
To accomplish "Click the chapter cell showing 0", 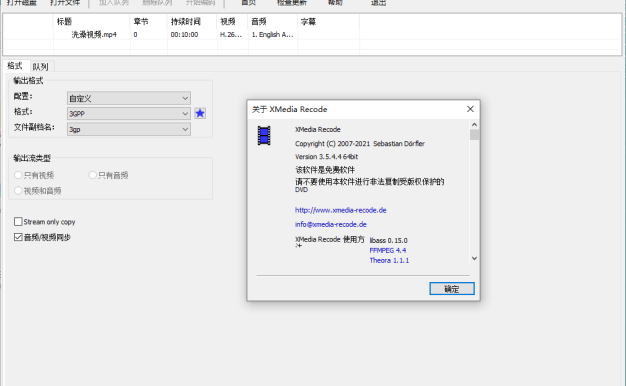I will click(135, 35).
